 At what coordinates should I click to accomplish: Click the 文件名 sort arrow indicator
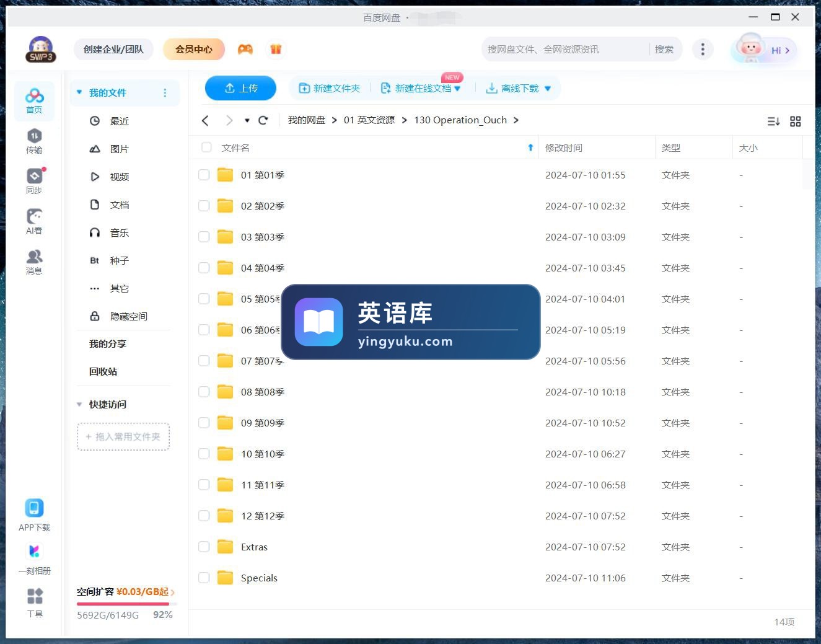click(x=530, y=148)
